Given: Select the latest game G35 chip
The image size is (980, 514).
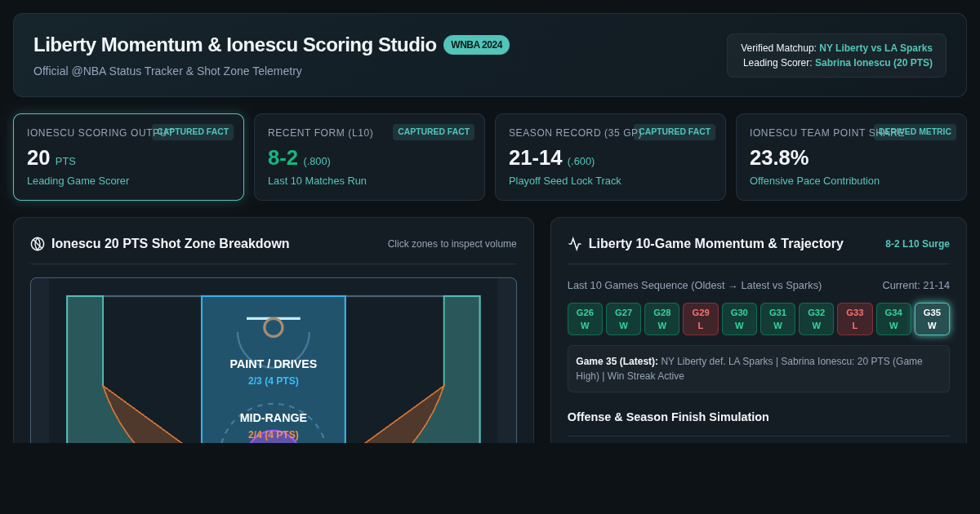Looking at the screenshot, I should (x=932, y=319).
